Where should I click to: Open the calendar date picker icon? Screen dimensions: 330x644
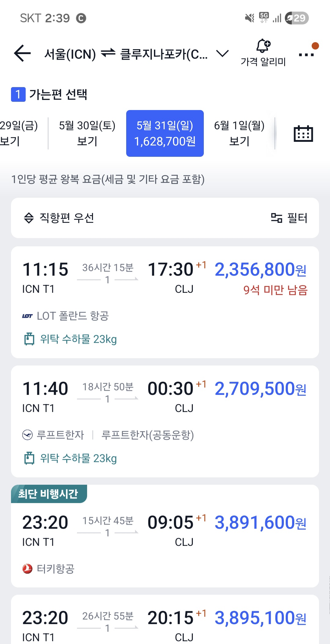coord(303,134)
